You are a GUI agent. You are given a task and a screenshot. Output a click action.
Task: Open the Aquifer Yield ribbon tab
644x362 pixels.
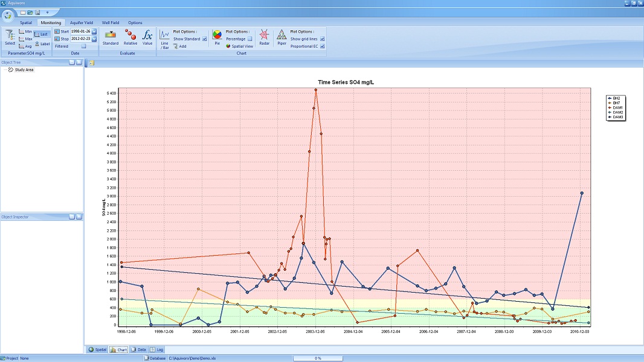coord(81,23)
